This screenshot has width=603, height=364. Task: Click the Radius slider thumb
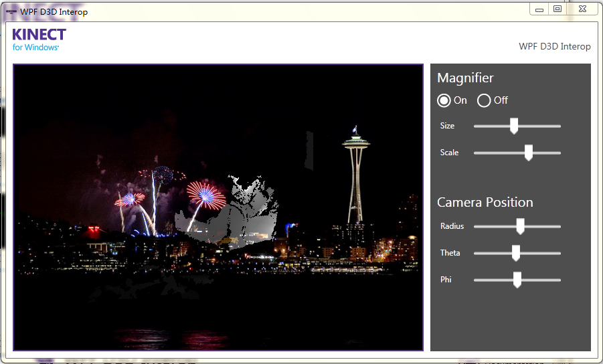click(520, 226)
